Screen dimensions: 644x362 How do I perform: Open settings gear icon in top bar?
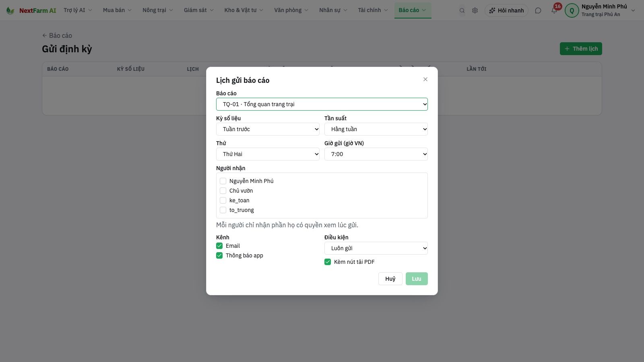click(475, 10)
